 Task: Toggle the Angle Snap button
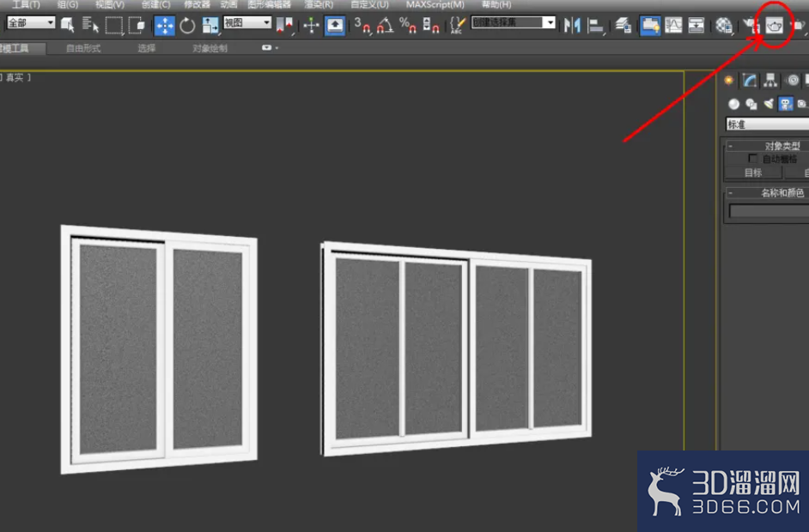pos(385,25)
